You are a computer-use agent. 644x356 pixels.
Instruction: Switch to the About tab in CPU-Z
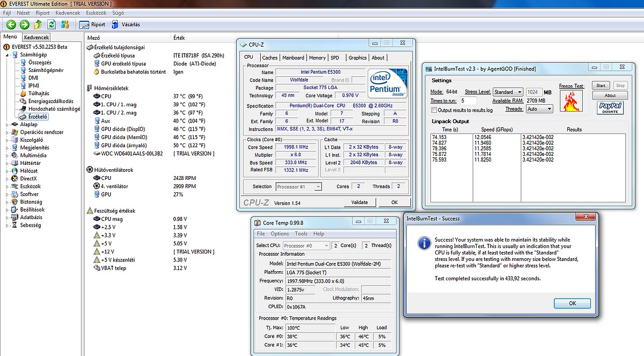coord(378,58)
